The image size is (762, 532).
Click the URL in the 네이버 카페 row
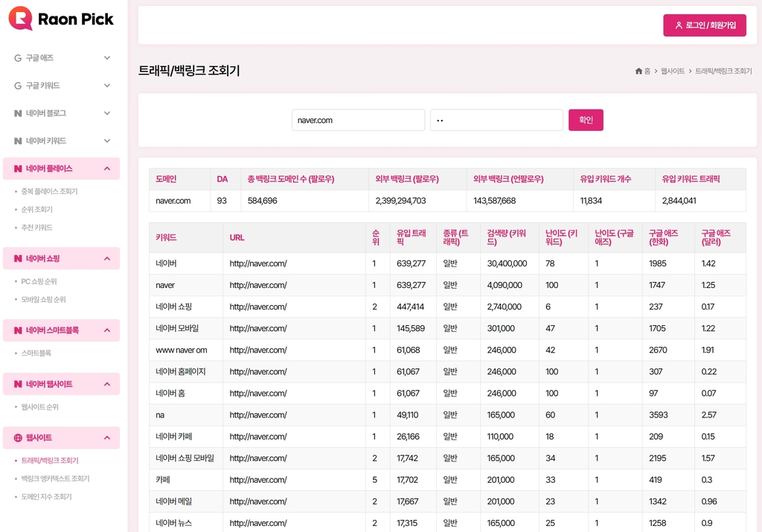[x=258, y=437]
